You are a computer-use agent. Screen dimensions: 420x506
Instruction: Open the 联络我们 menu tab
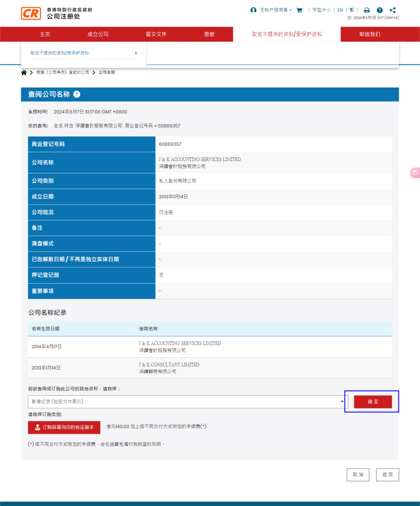(x=370, y=34)
